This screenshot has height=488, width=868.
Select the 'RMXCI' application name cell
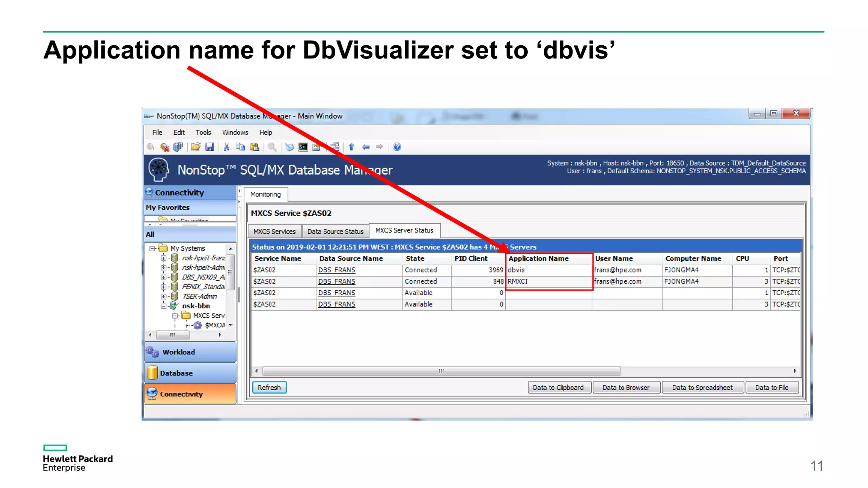point(548,281)
